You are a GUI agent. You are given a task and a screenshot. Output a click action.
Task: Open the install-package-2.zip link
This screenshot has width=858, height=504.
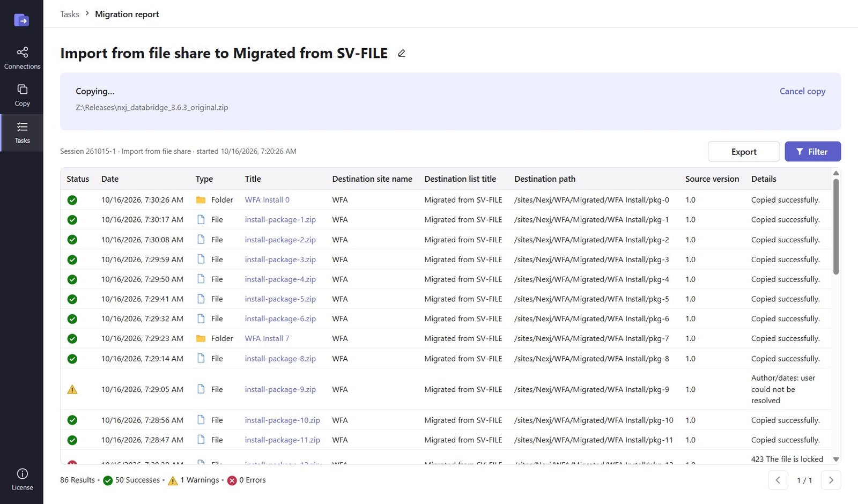tap(280, 240)
